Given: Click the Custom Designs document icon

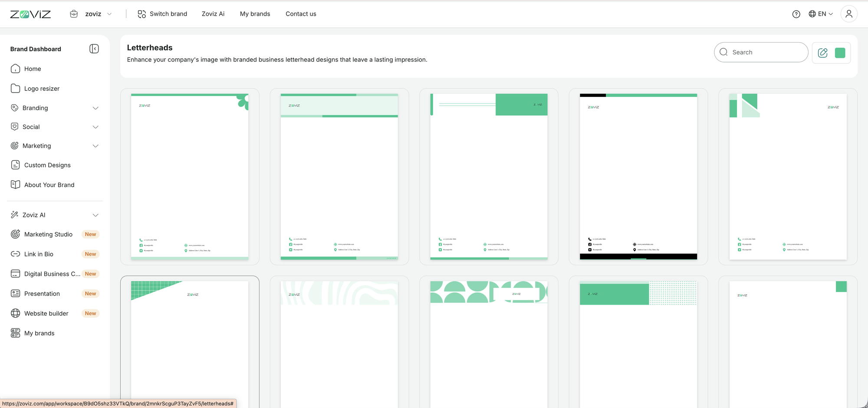Looking at the screenshot, I should click(15, 165).
